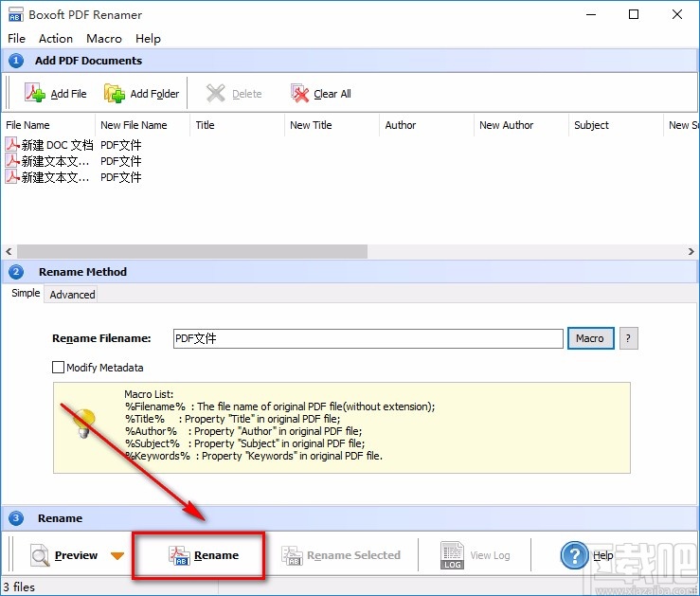Click the File Name column header
The width and height of the screenshot is (700, 596).
pos(47,125)
